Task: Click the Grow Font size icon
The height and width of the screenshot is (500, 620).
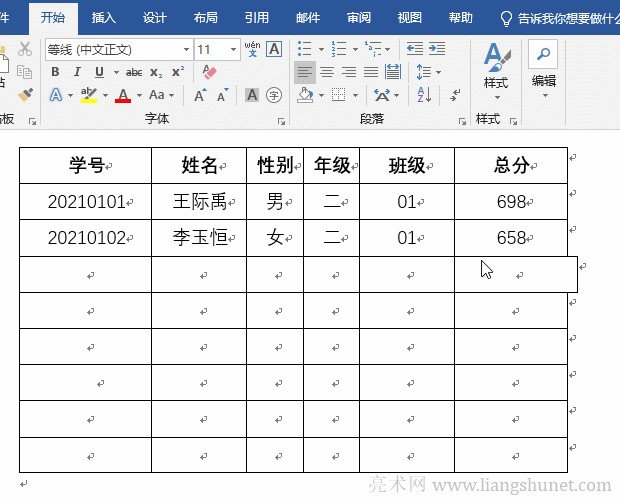Action: pyautogui.click(x=201, y=95)
